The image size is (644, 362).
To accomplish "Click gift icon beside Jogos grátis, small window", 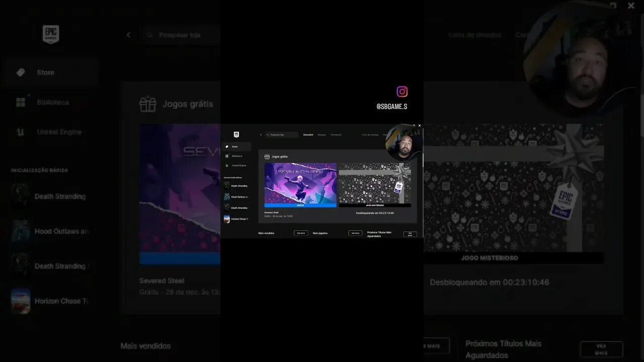I will coord(267,156).
